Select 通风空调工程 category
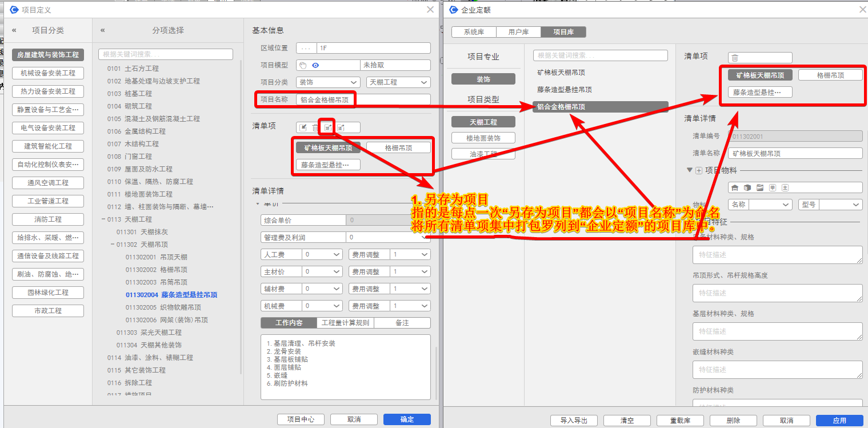Viewport: 868px width, 428px height. click(x=48, y=183)
